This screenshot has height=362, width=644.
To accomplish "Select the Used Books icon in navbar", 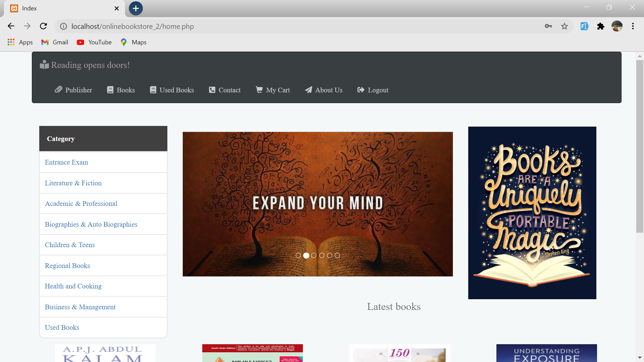I will [x=153, y=90].
